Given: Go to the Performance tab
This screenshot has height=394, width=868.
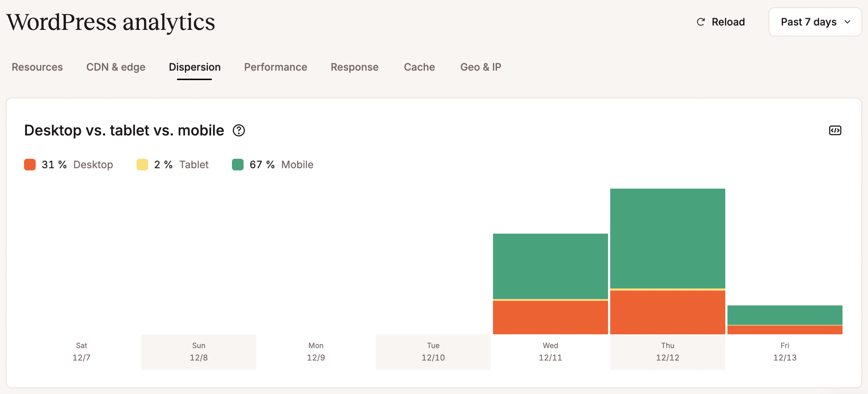Looking at the screenshot, I should click(x=276, y=67).
